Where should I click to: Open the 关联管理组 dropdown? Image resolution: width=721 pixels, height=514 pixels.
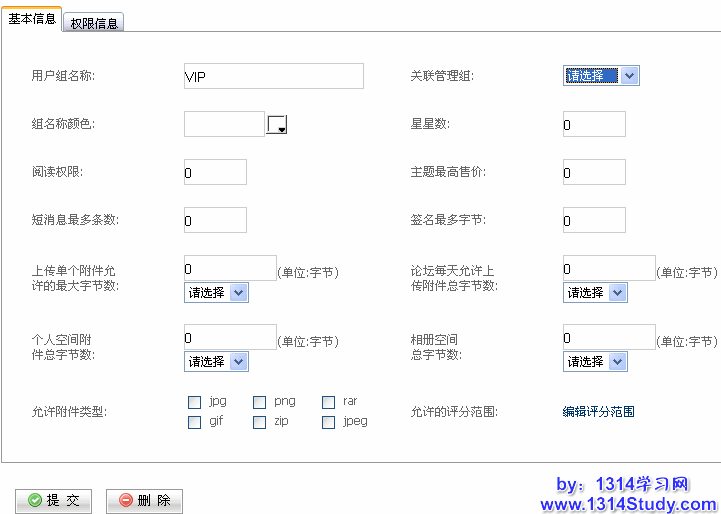tap(601, 76)
